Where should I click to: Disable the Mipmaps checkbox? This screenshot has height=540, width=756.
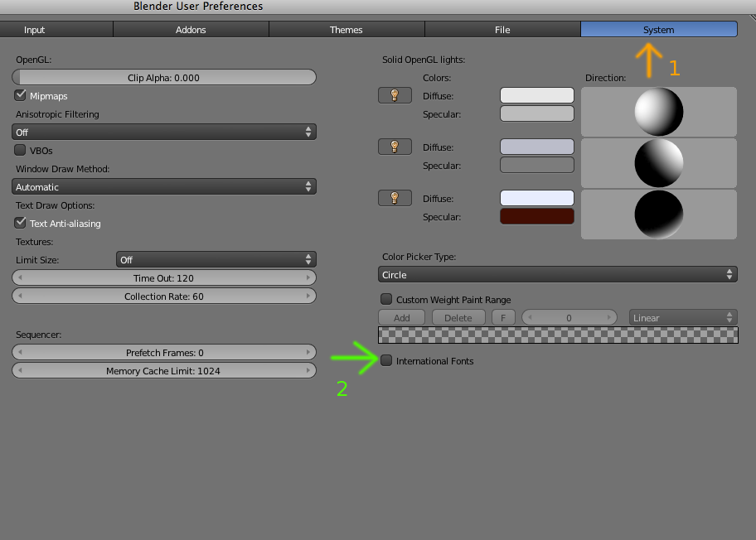pyautogui.click(x=21, y=96)
